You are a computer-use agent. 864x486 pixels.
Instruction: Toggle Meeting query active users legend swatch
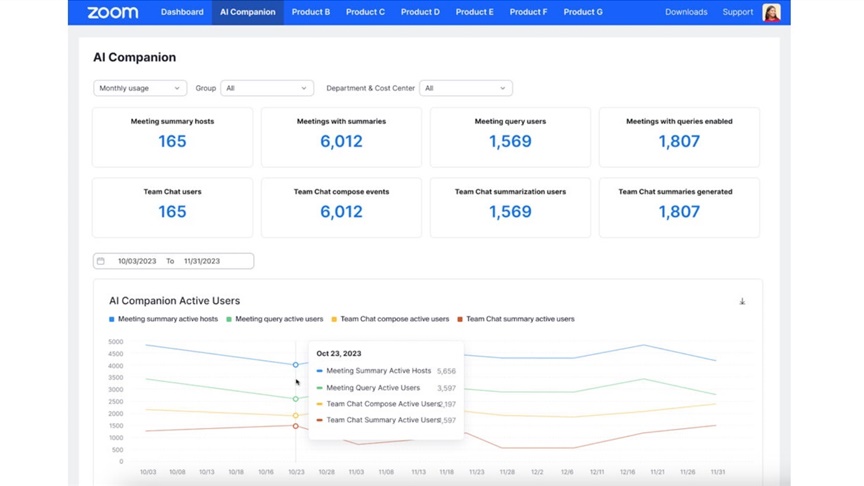pos(229,319)
